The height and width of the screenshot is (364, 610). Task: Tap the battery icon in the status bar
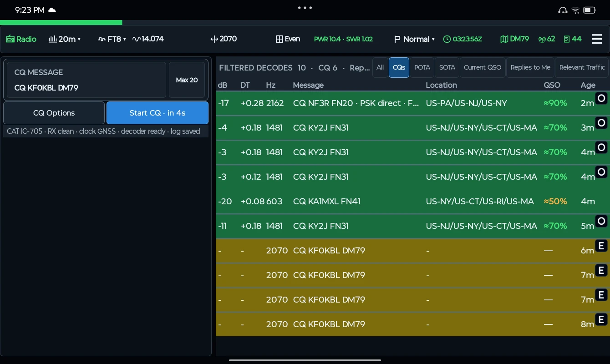click(590, 10)
